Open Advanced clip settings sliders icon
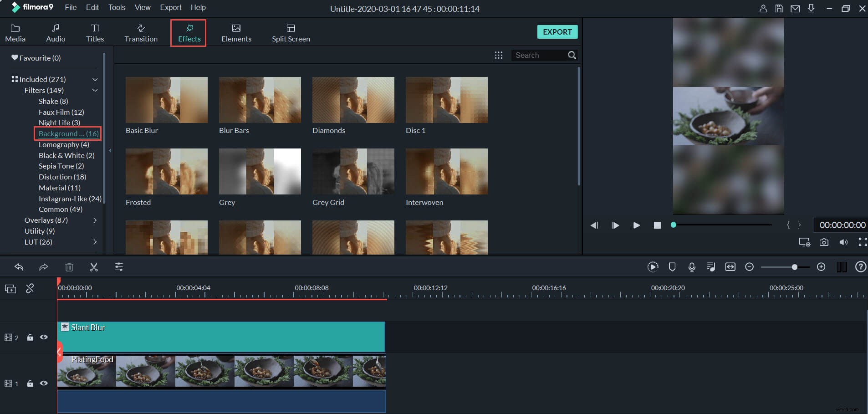This screenshot has height=414, width=868. 118,267
